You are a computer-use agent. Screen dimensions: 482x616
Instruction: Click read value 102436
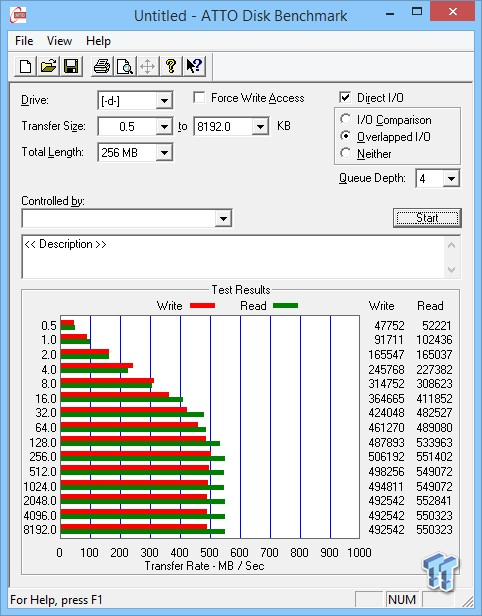(434, 340)
